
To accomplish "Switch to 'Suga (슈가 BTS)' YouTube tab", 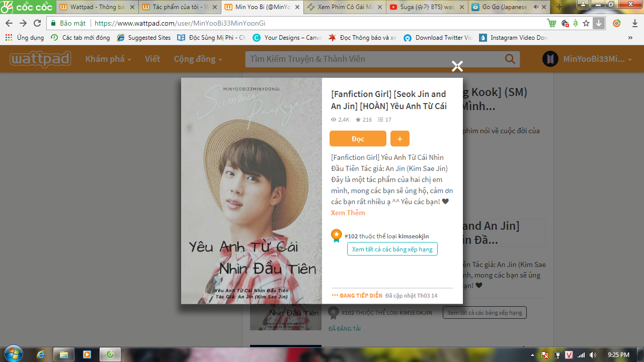I will click(426, 7).
